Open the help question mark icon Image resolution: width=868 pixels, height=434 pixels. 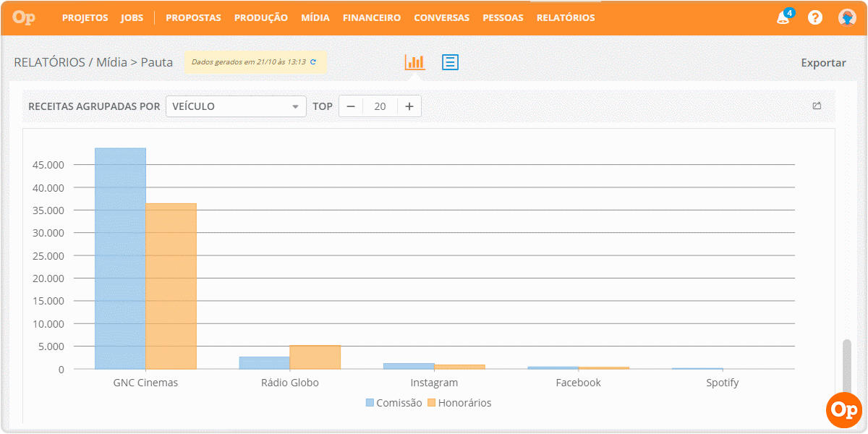click(815, 17)
